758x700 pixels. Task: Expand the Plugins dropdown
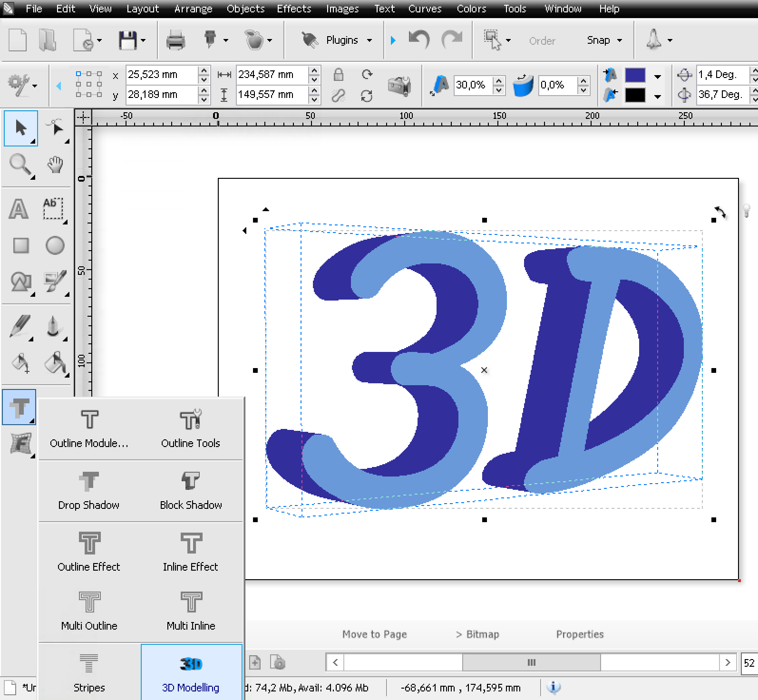coord(369,40)
